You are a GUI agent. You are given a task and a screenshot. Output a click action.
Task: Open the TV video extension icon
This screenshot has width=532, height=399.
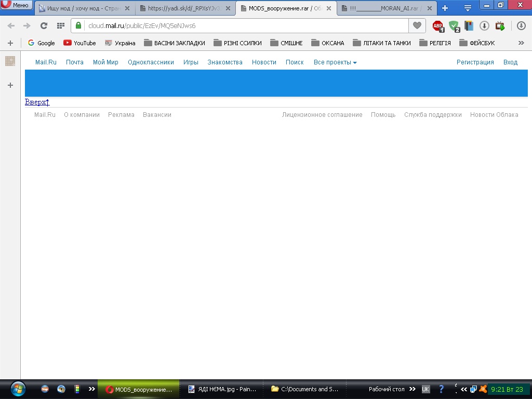(500, 26)
